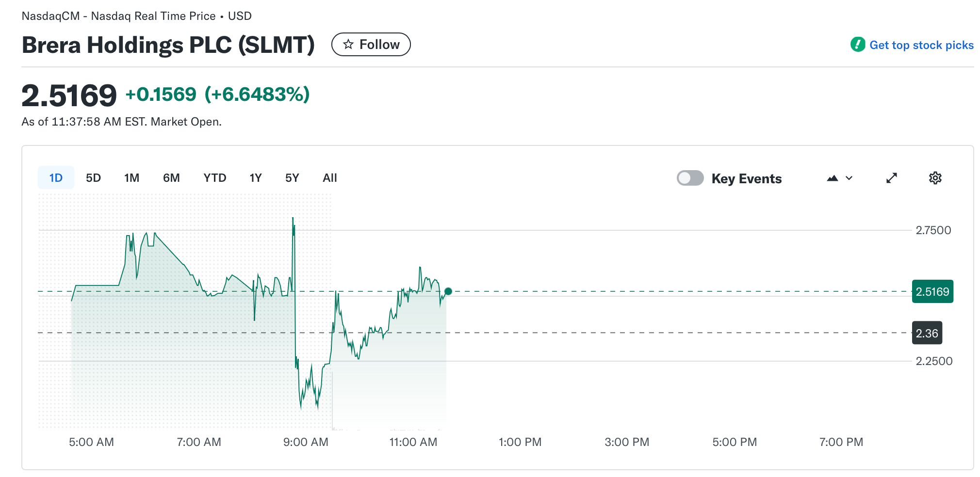The width and height of the screenshot is (980, 477).
Task: Click the current price dot on chart
Action: click(448, 291)
